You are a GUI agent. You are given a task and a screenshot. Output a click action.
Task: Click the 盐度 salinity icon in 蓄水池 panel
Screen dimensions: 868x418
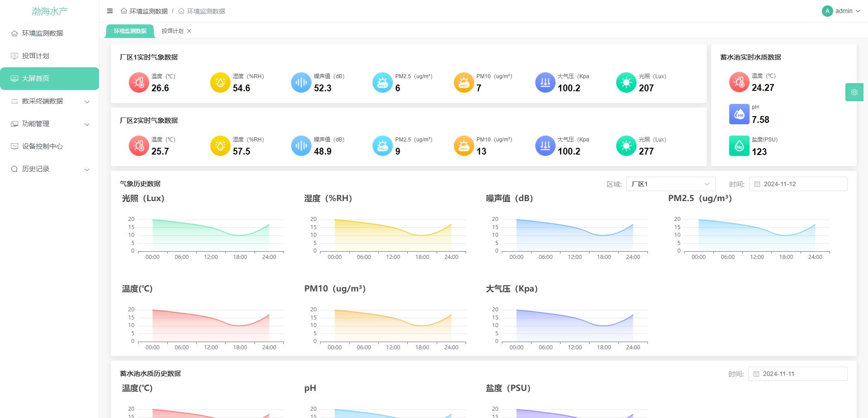coord(740,146)
